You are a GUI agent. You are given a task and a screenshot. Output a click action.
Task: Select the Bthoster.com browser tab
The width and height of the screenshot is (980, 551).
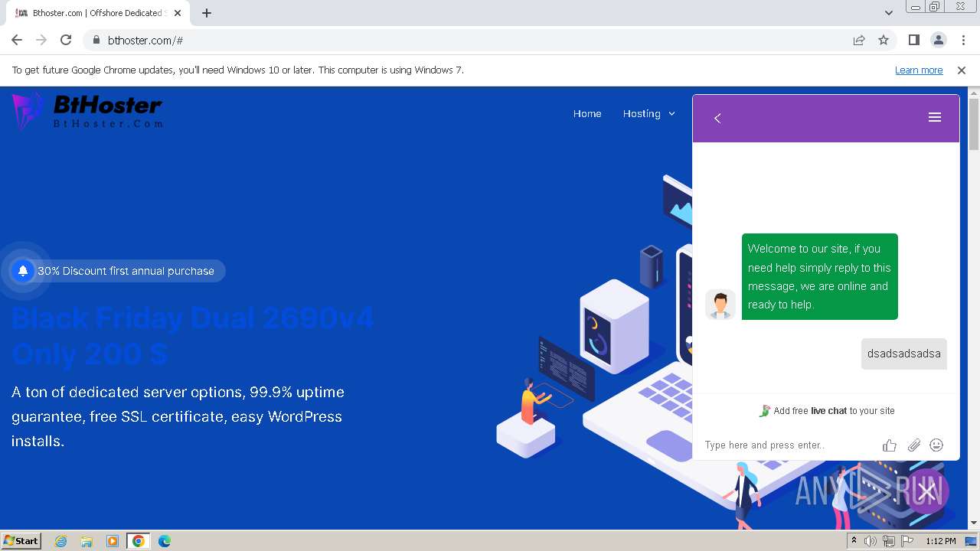96,13
